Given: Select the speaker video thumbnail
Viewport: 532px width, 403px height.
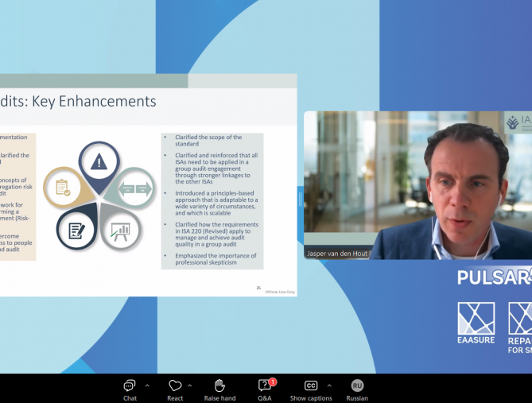Looking at the screenshot, I should pos(417,184).
